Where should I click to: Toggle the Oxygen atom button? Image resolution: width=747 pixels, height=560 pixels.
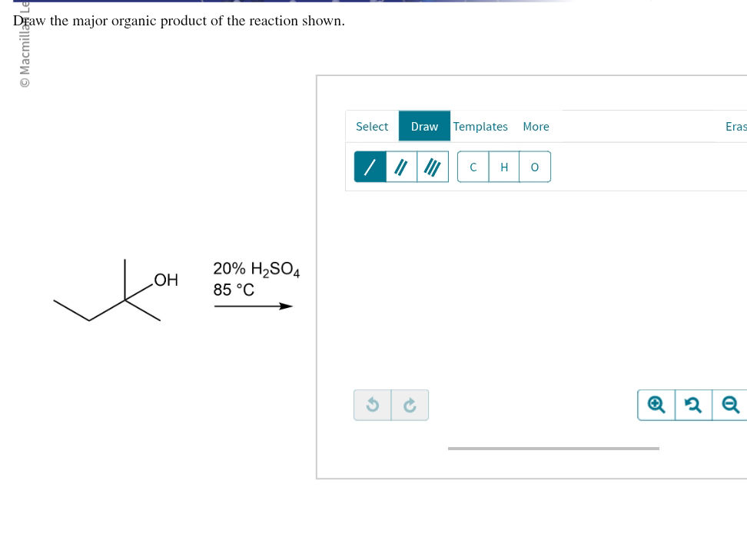[534, 167]
